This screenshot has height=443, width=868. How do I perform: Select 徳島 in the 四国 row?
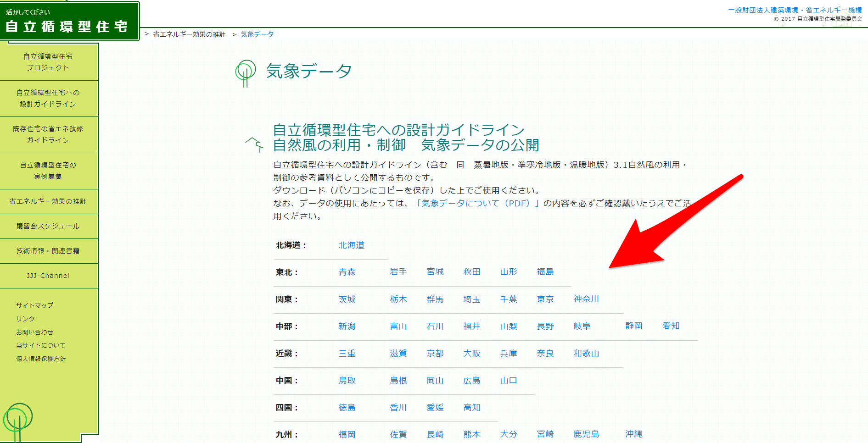347,407
